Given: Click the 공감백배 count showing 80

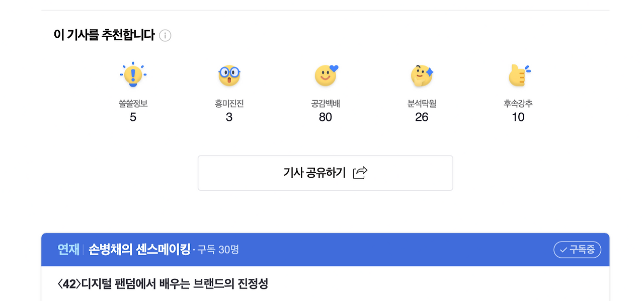Looking at the screenshot, I should tap(326, 117).
